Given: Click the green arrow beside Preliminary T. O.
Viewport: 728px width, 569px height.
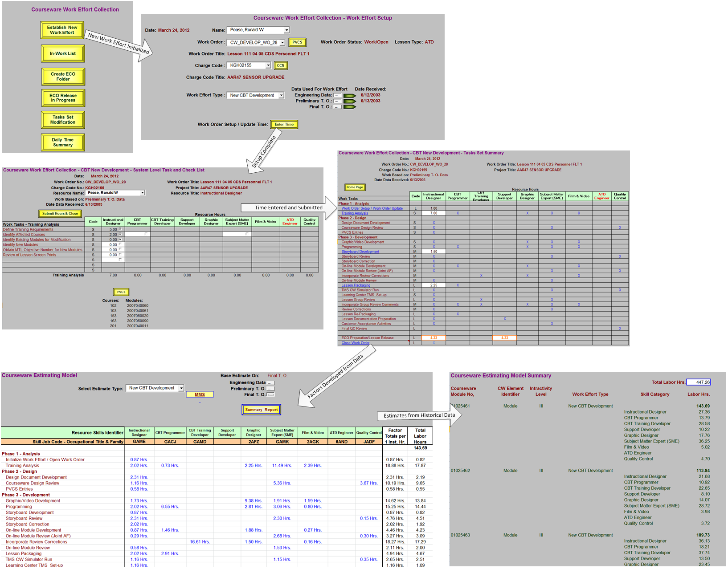Looking at the screenshot, I should point(350,101).
